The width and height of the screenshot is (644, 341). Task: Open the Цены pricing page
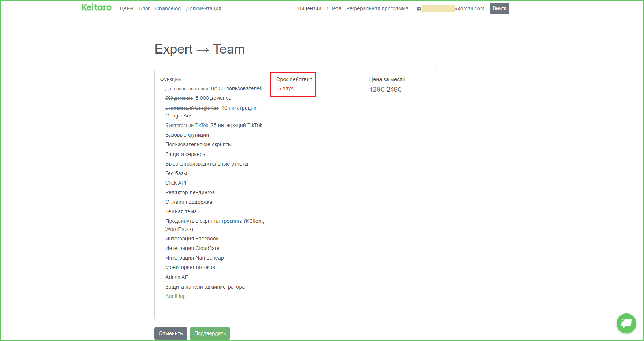126,8
